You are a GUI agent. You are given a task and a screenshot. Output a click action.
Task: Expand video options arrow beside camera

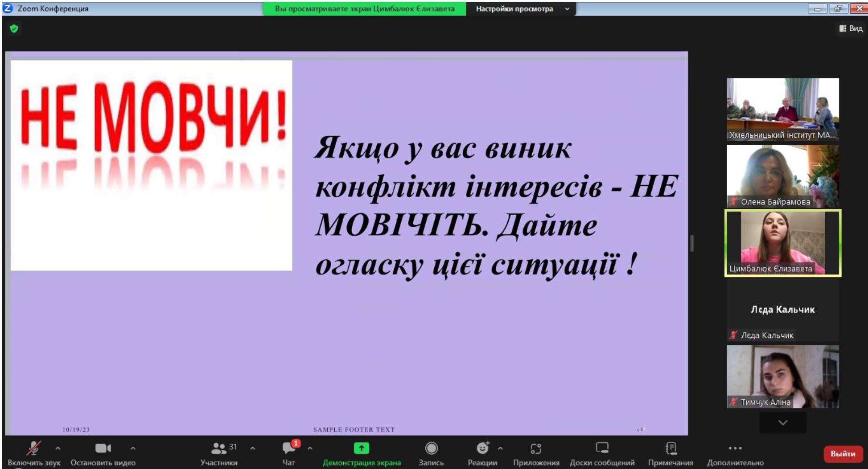[133, 448]
